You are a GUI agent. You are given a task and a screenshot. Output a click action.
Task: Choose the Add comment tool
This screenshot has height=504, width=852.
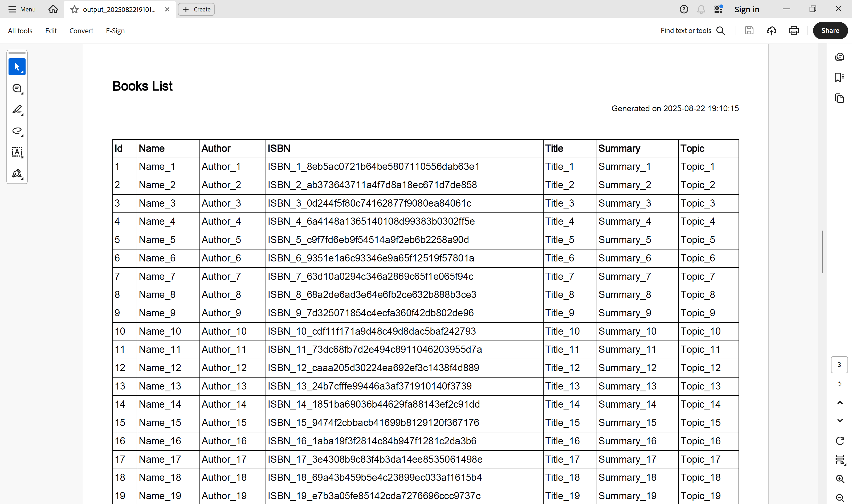click(17, 88)
